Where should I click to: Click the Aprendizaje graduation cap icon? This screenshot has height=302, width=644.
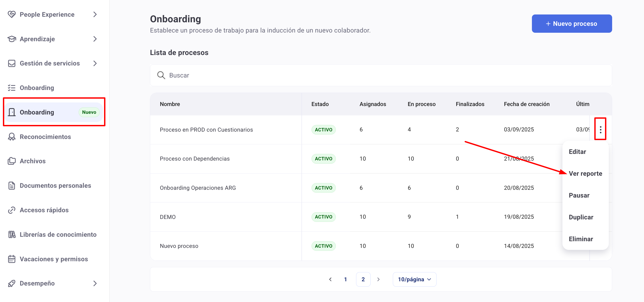[x=12, y=39]
